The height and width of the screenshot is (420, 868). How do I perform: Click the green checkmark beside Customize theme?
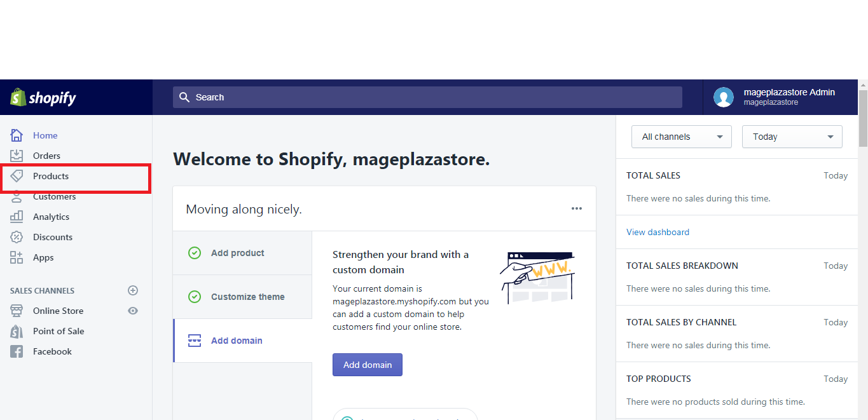pyautogui.click(x=195, y=297)
